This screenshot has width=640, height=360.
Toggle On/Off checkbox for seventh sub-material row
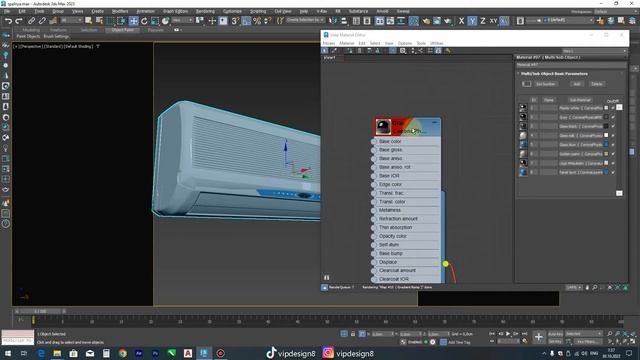coord(613,163)
